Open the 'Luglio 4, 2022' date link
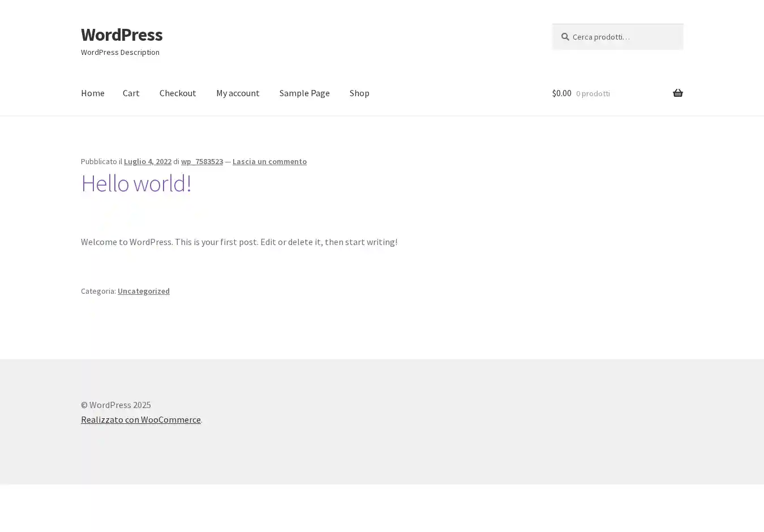The width and height of the screenshot is (764, 532). pos(147,161)
